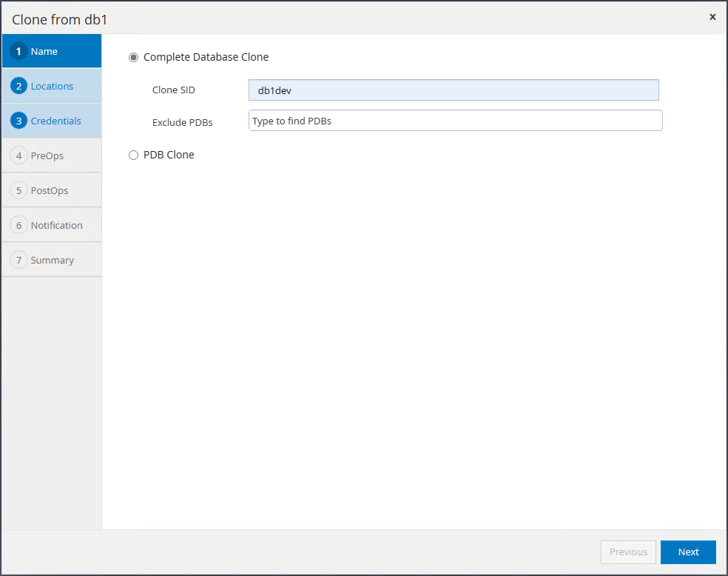The image size is (728, 576).
Task: Click the number 2 circle beside Locations
Action: (19, 87)
